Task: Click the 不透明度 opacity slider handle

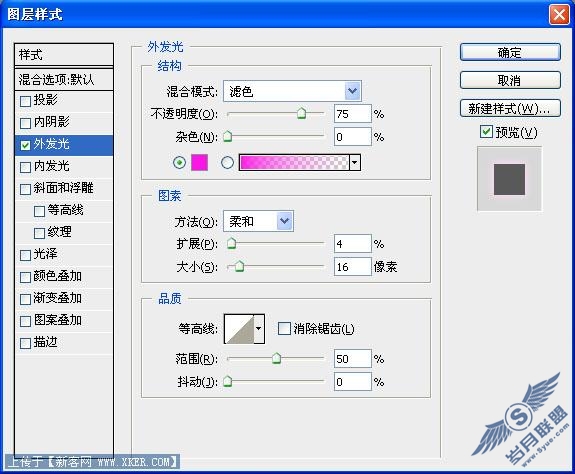Action: [301, 113]
